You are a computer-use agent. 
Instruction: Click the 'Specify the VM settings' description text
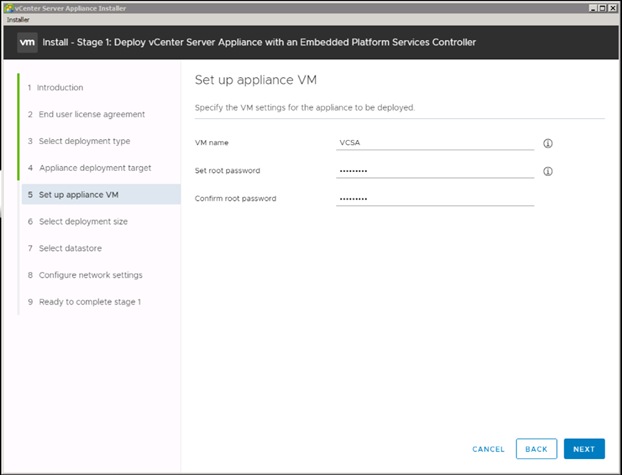click(x=305, y=108)
